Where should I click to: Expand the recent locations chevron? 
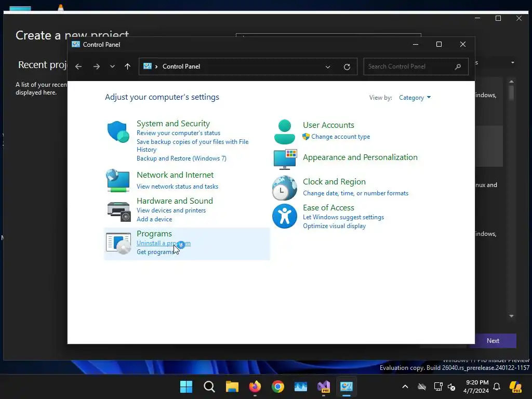tap(112, 66)
